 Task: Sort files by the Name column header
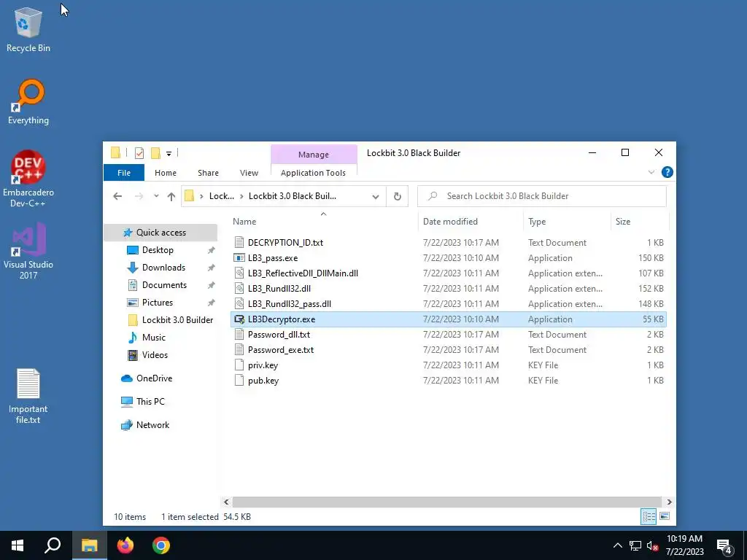click(x=323, y=222)
